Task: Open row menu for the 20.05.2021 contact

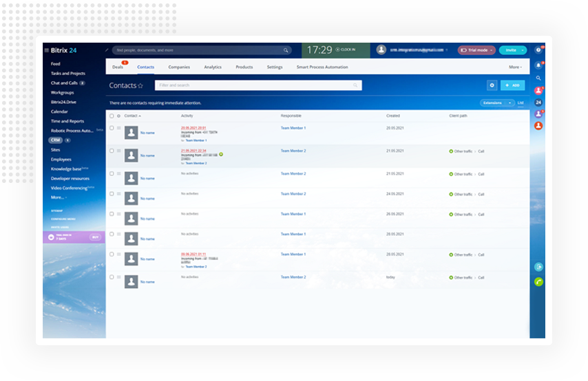Action: [x=119, y=128]
